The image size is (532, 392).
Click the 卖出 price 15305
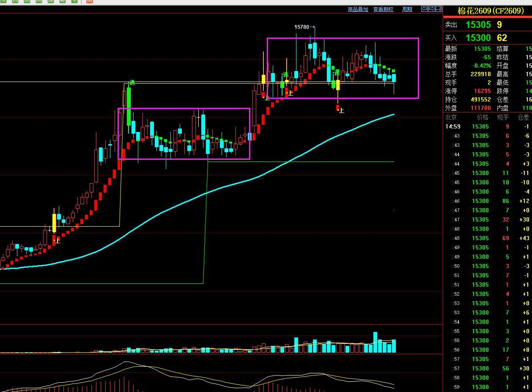(x=478, y=25)
